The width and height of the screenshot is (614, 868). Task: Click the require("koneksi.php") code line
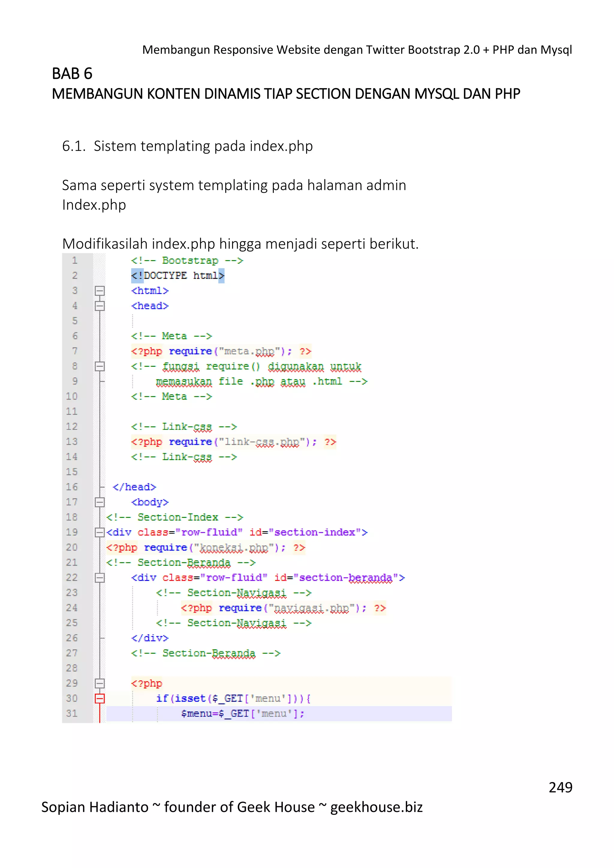click(206, 547)
